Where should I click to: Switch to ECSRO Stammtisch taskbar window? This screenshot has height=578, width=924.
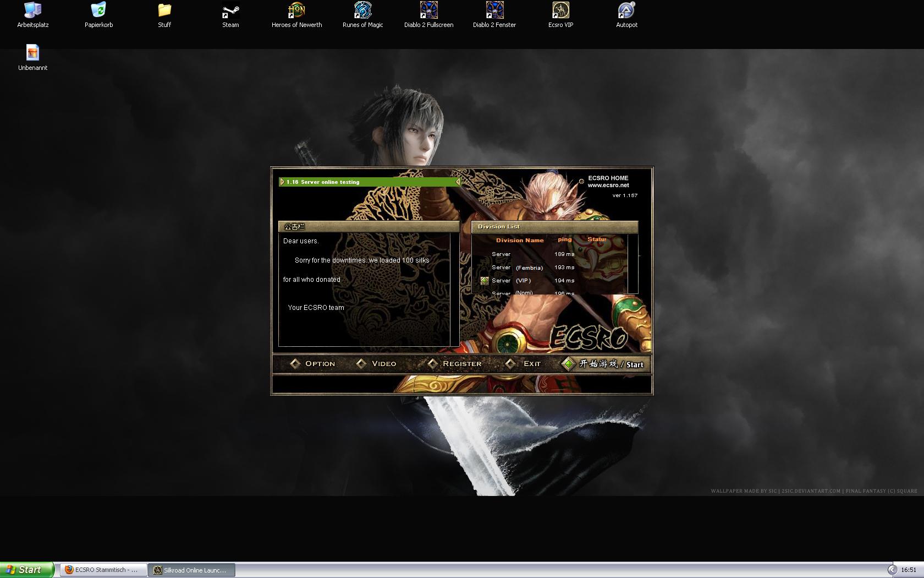point(102,570)
